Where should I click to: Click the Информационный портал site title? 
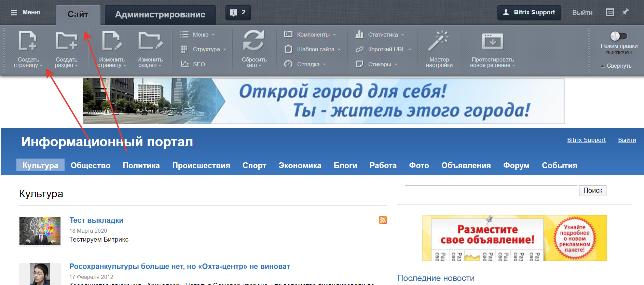[107, 141]
